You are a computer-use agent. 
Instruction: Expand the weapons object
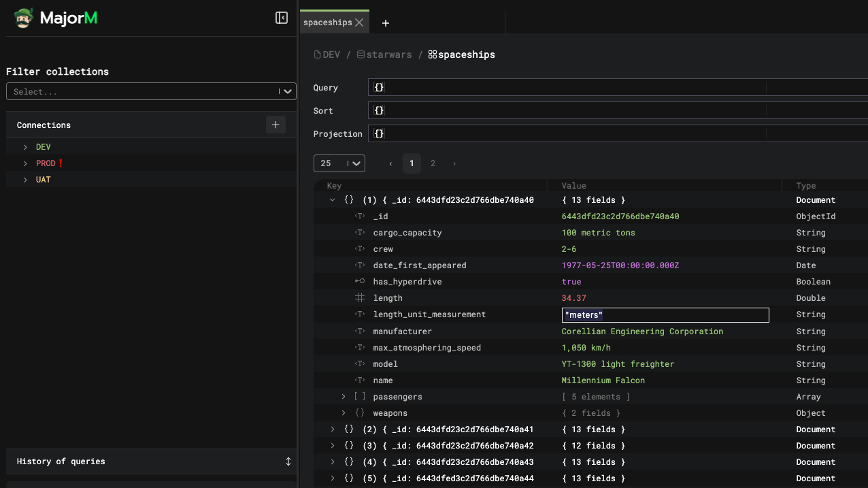(x=344, y=413)
